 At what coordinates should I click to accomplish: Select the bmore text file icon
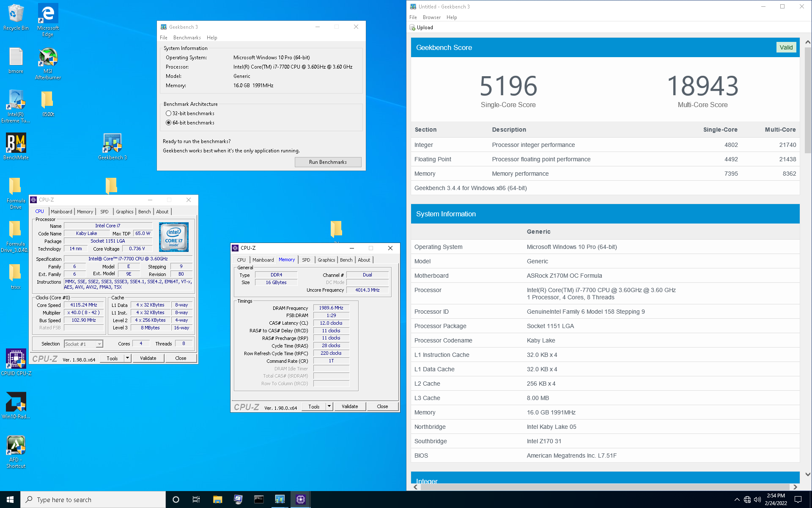tap(16, 60)
